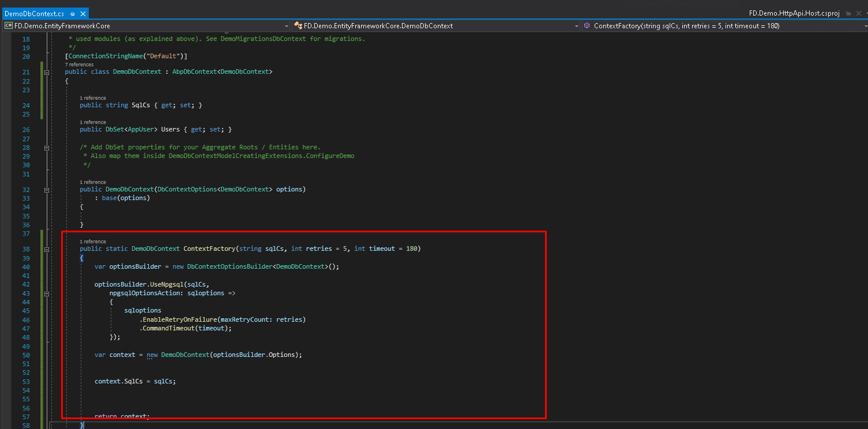Click the ContextFactory method icon in navigation bar

pos(587,26)
